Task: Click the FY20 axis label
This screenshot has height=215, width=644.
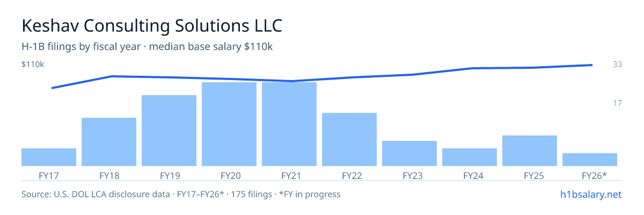Action: 230,175
